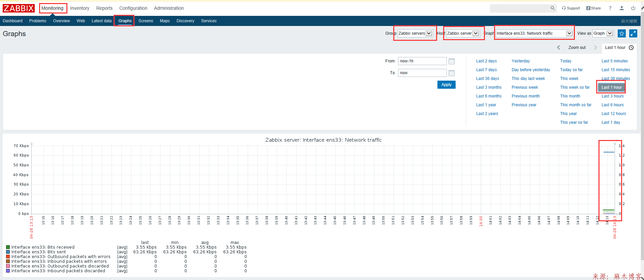Image resolution: width=644 pixels, height=280 pixels.
Task: Click blue Bits sent legend swatch
Action: tap(8, 252)
